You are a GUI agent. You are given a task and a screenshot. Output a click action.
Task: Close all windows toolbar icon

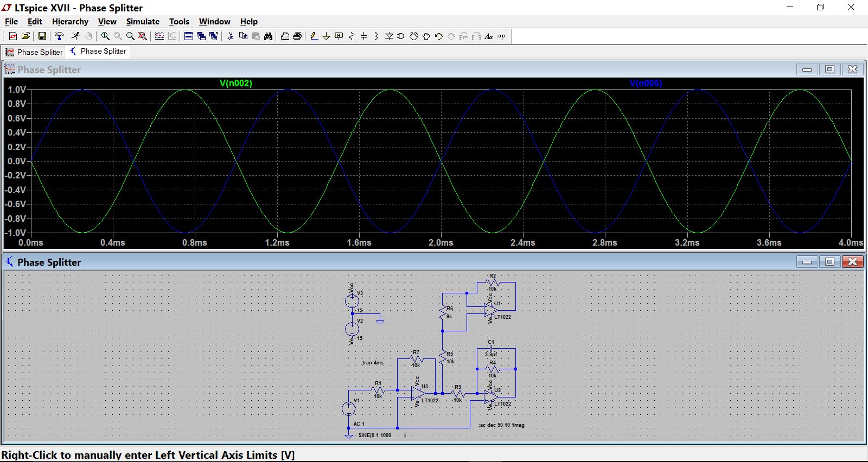214,36
